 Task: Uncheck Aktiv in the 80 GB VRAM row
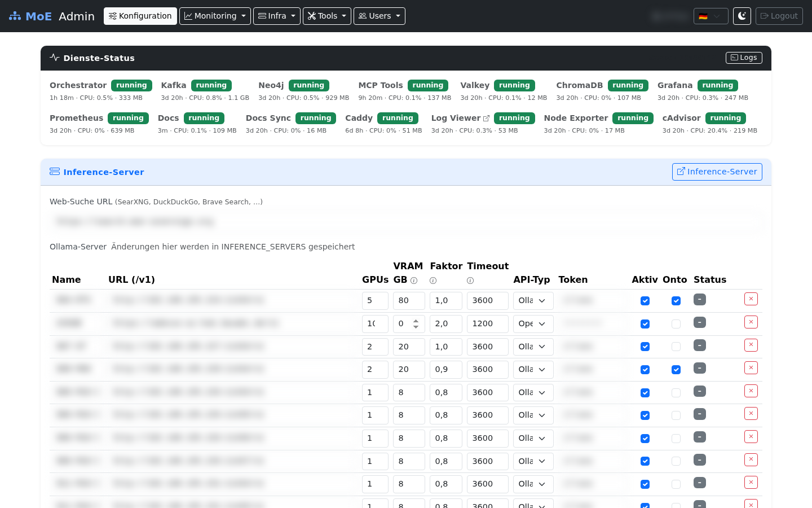(x=645, y=301)
